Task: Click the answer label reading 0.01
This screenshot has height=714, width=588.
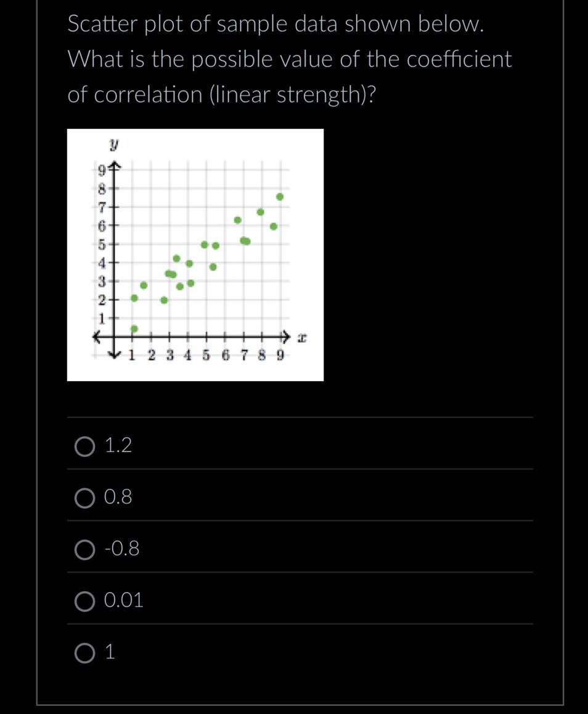Action: click(x=125, y=601)
